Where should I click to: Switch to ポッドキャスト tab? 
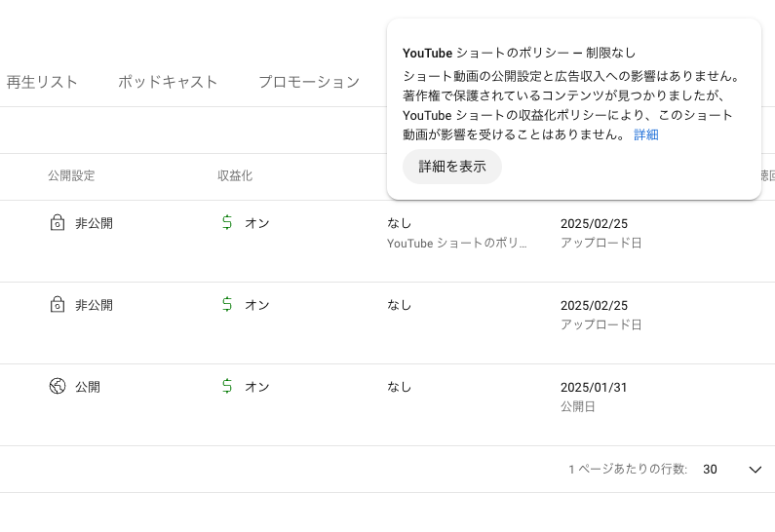coord(168,82)
